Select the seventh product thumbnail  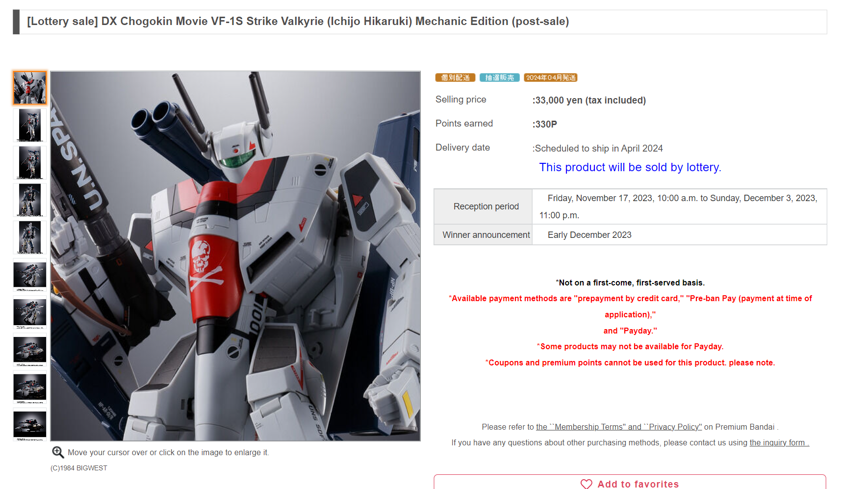coord(30,312)
